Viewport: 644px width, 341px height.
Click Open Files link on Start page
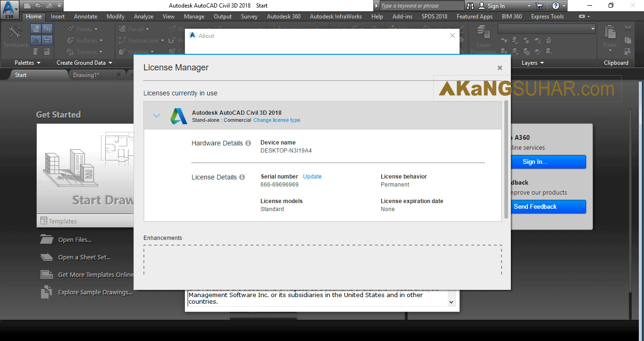pyautogui.click(x=75, y=240)
